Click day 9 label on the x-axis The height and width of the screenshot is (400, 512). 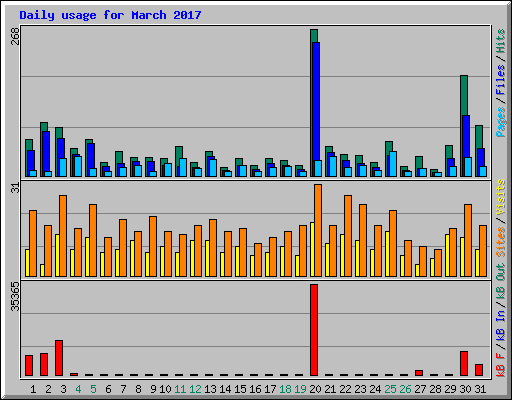[153, 389]
